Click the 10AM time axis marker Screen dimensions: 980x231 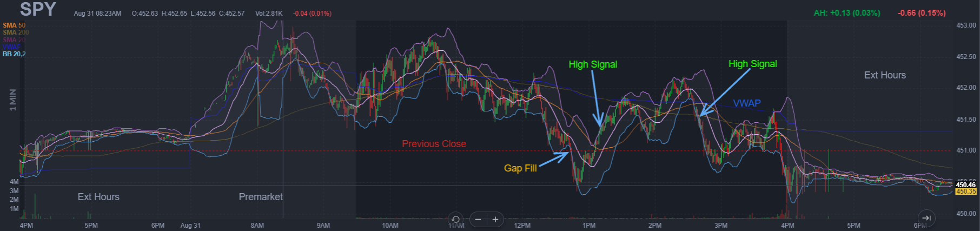390,226
